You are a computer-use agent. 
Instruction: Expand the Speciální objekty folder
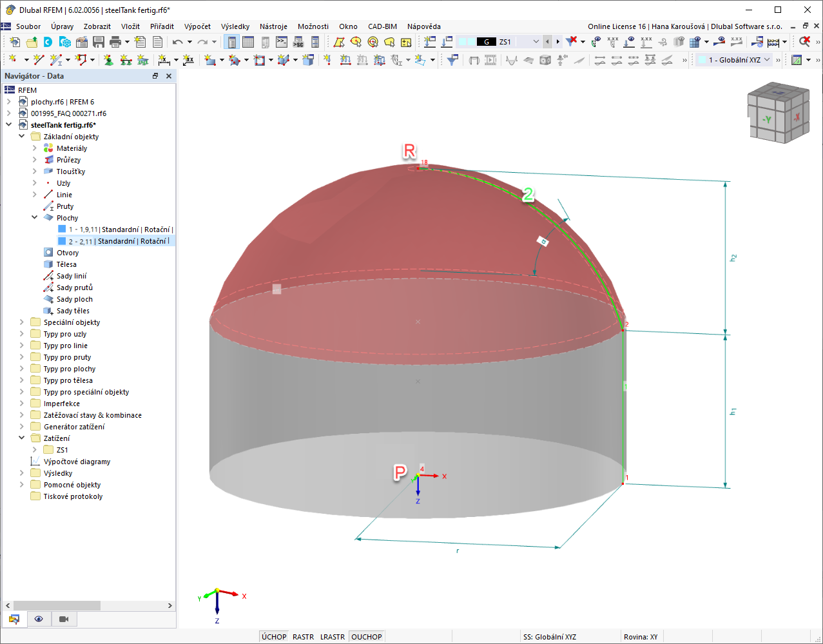(x=22, y=322)
